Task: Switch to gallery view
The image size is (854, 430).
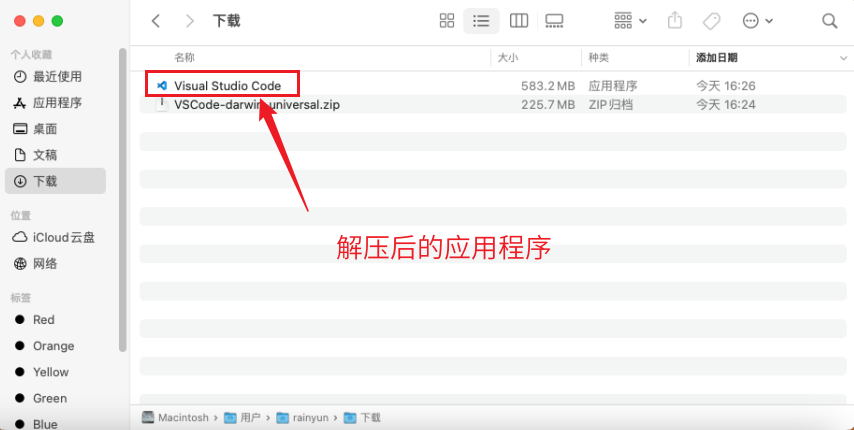Action: pyautogui.click(x=554, y=21)
